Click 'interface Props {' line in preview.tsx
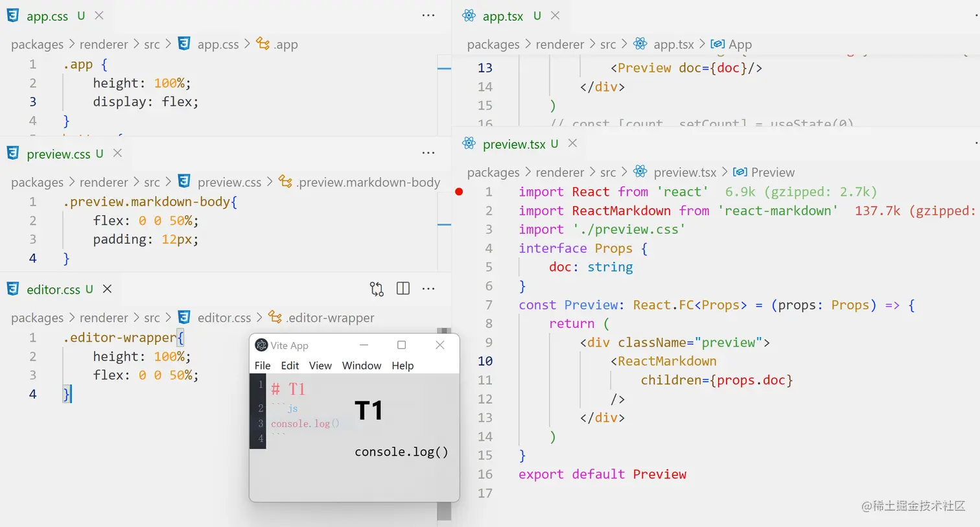 [583, 248]
